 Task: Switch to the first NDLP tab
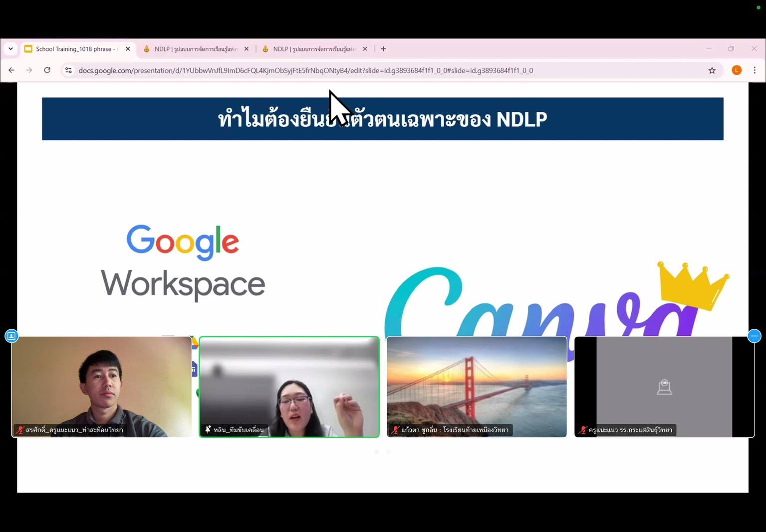click(x=196, y=49)
